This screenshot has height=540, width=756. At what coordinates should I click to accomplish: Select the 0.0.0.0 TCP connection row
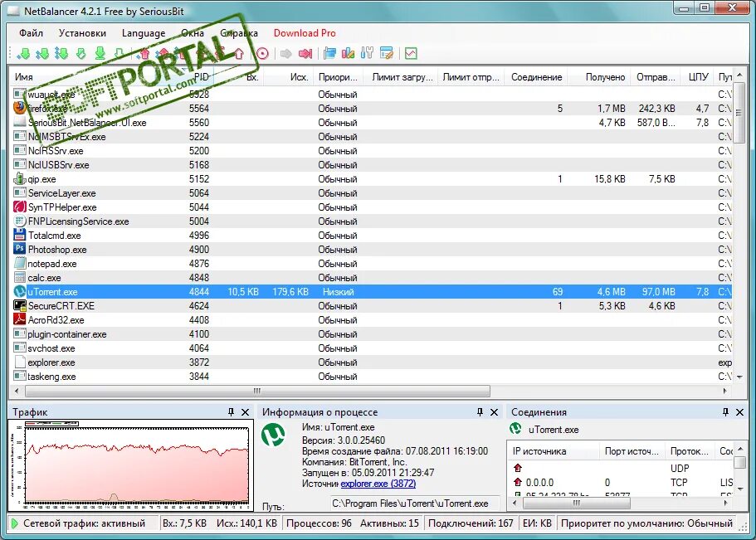tap(621, 482)
